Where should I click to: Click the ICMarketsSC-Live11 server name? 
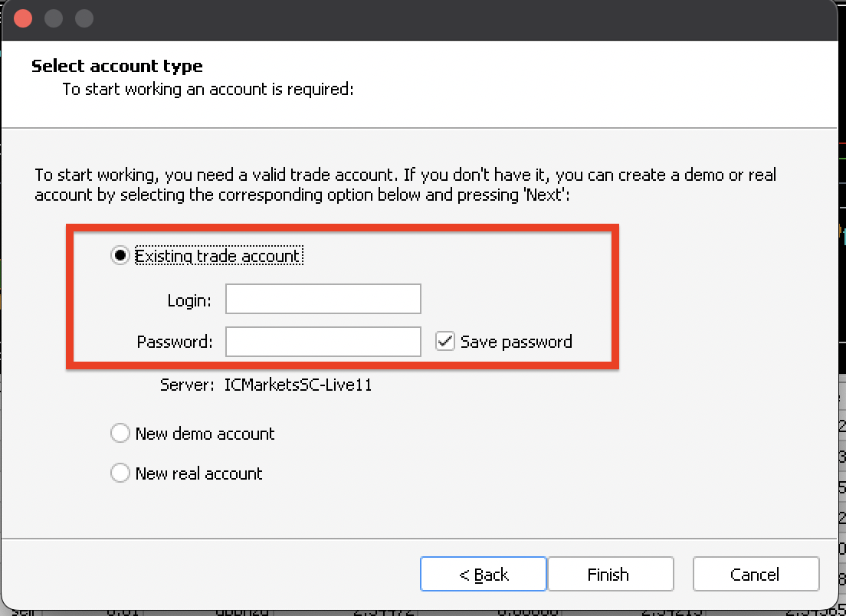298,385
